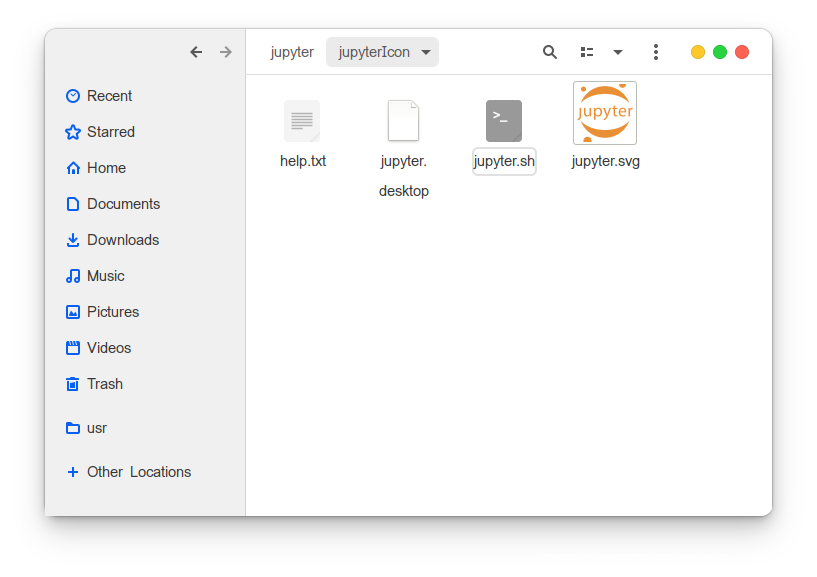Click the Pictures image icon

[73, 312]
